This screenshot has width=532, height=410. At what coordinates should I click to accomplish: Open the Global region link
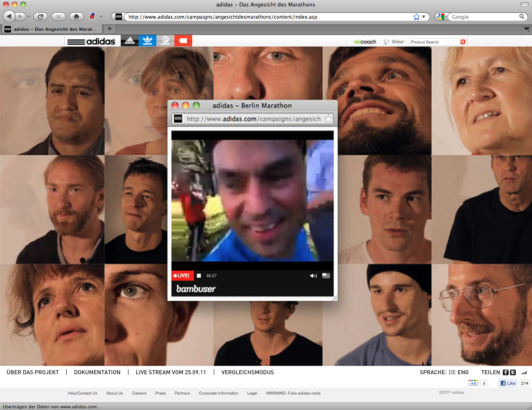pos(397,42)
